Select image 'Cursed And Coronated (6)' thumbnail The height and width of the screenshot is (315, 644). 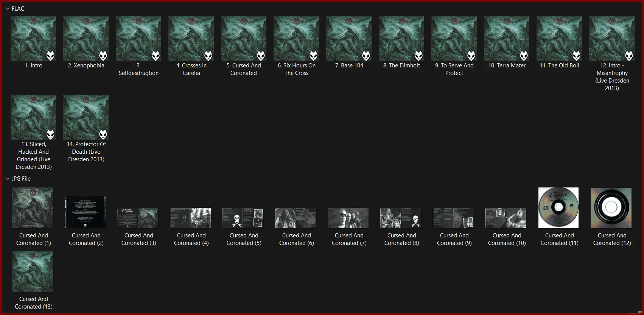(296, 218)
